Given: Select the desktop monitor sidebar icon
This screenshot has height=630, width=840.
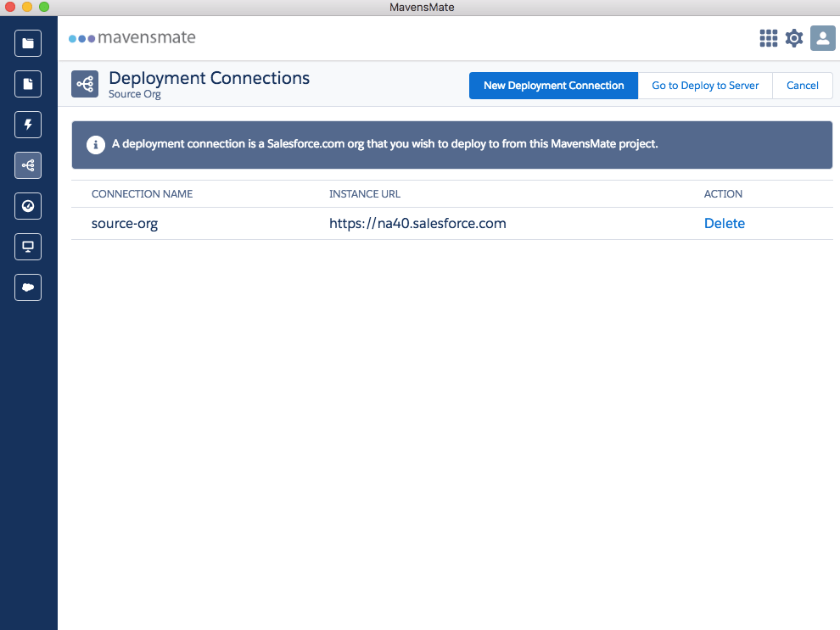Looking at the screenshot, I should coord(28,247).
